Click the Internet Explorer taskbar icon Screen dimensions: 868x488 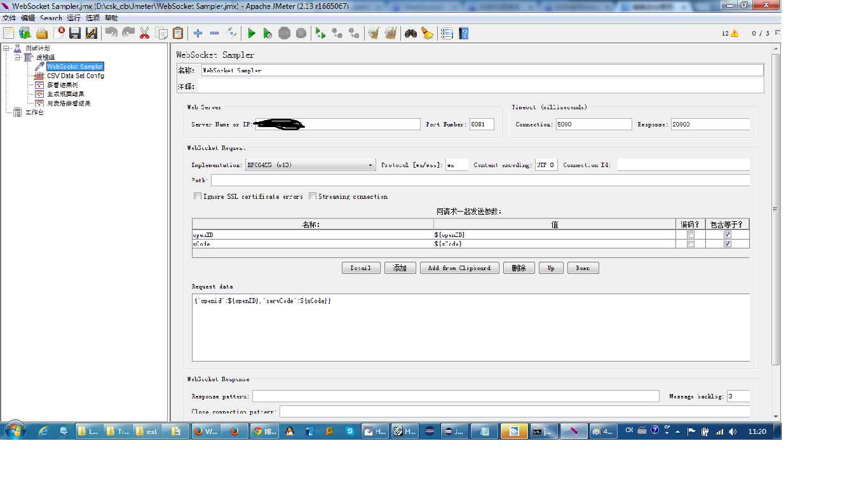(43, 431)
